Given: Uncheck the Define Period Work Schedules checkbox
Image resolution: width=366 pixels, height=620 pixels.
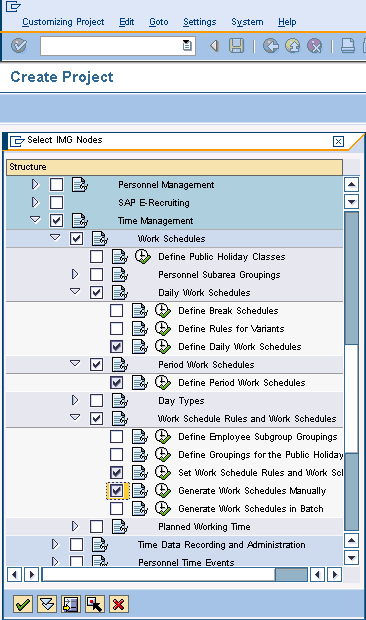Looking at the screenshot, I should click(116, 383).
